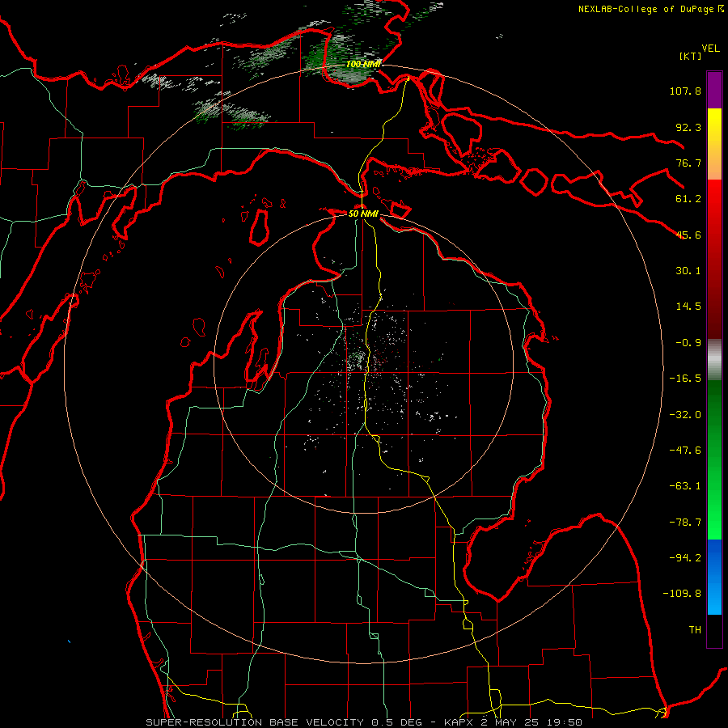Image resolution: width=728 pixels, height=728 pixels.
Task: Click the 100 NMI range ring label
Action: point(363,64)
